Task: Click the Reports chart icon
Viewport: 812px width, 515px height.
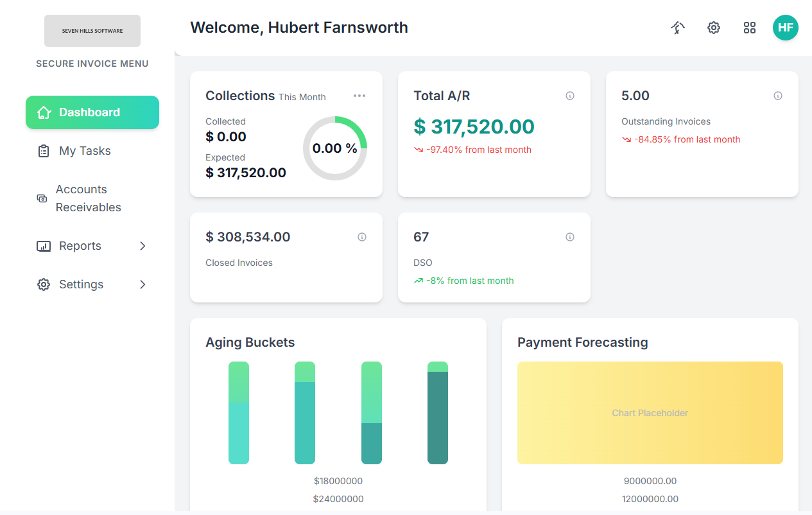Action: pyautogui.click(x=44, y=246)
